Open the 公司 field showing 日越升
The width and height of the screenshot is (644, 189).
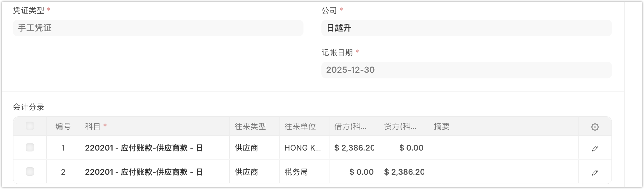pyautogui.click(x=466, y=28)
